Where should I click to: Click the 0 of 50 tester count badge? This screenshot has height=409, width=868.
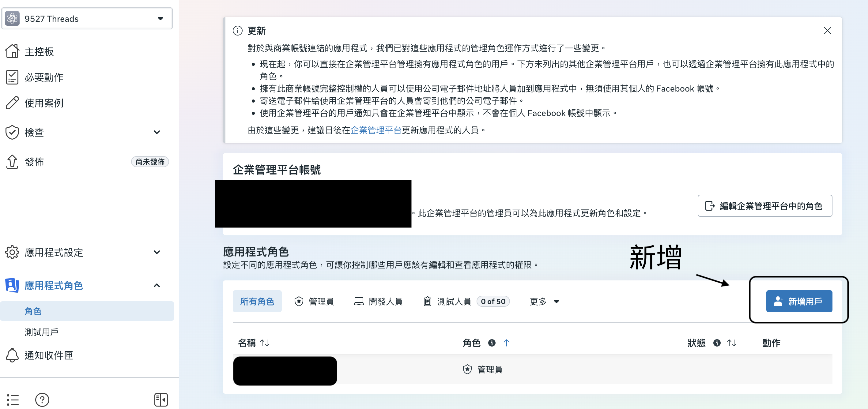coord(493,301)
